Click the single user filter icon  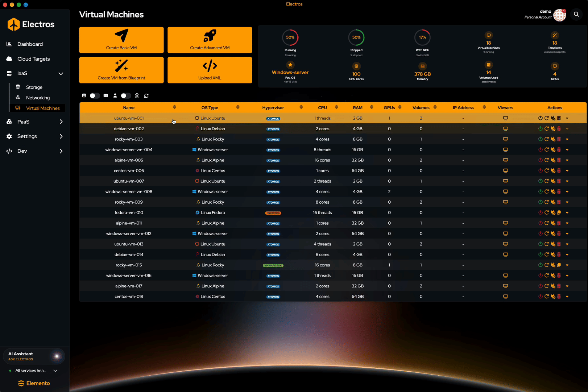pos(115,96)
